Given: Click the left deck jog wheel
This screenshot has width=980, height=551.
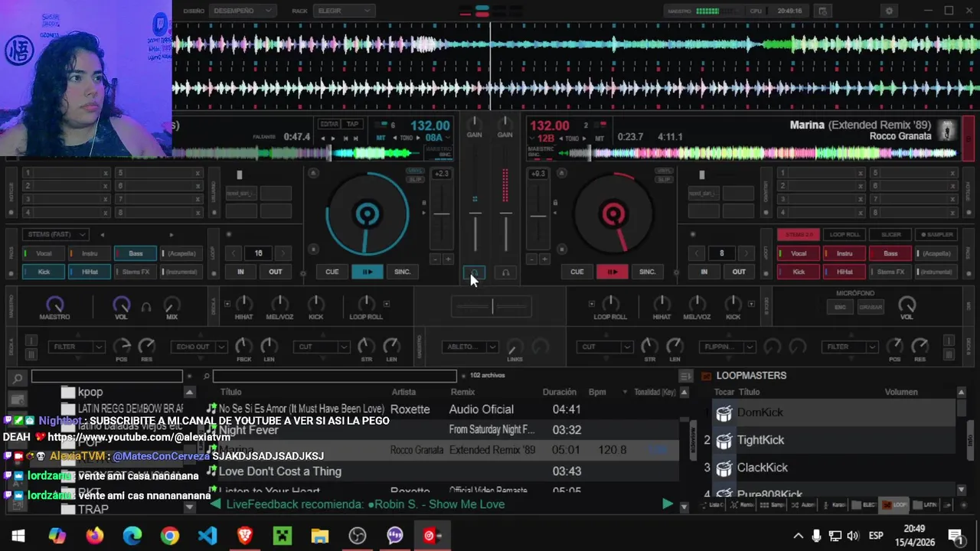Looking at the screenshot, I should point(367,214).
